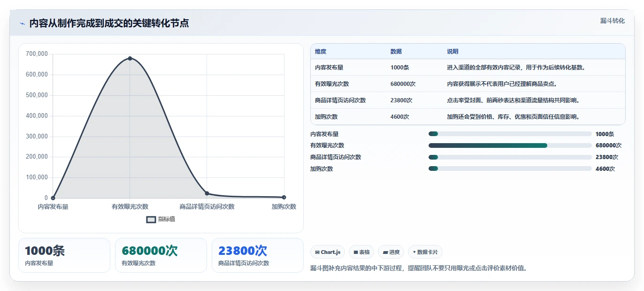This screenshot has height=291, width=644.
Task: Click description starting 进入渠道的全部有效内容记录
Action: [515, 68]
